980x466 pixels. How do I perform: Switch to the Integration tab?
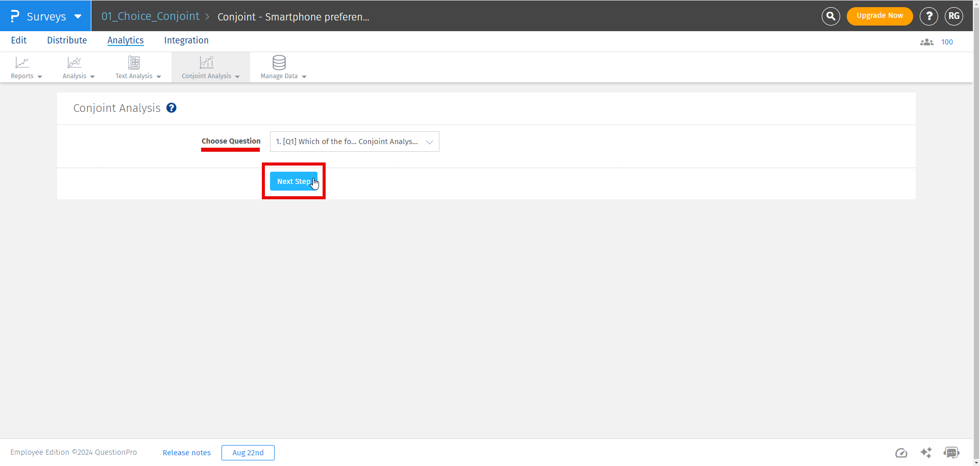(186, 40)
